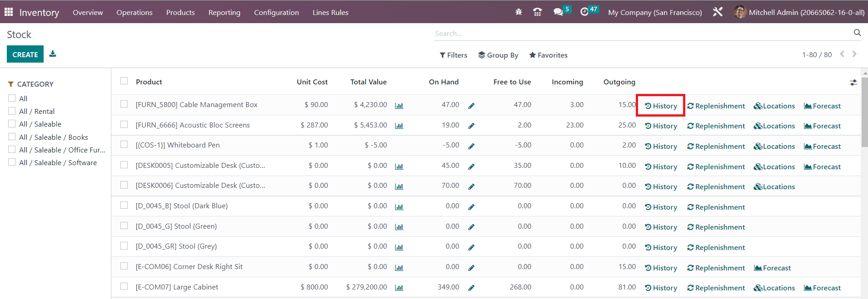Open the activities clock icon
This screenshot has height=299, width=868.
pos(584,12)
